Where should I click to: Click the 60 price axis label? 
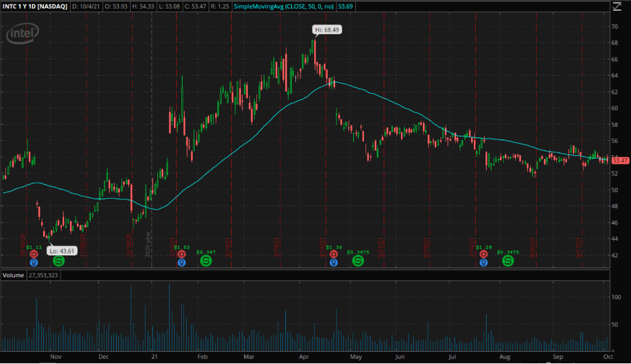point(615,109)
